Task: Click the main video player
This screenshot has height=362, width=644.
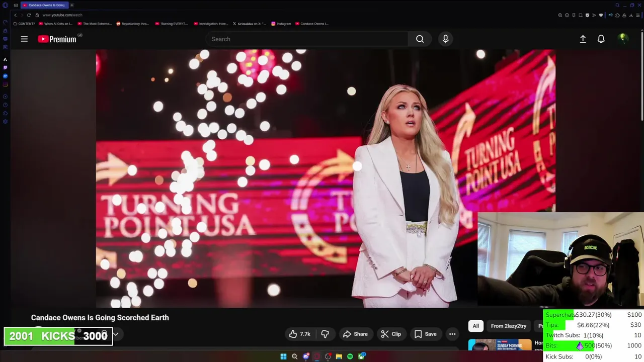Action: coord(326,178)
